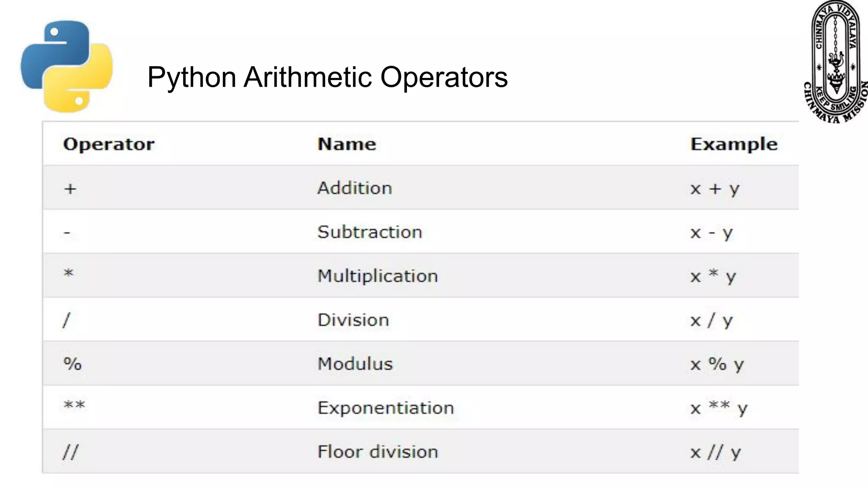Click the double asterisk exponent operator
The image size is (868, 488).
[x=74, y=405]
